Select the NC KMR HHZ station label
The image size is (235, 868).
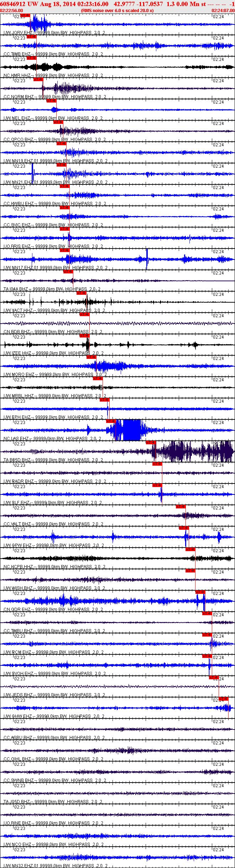[x=17, y=75]
